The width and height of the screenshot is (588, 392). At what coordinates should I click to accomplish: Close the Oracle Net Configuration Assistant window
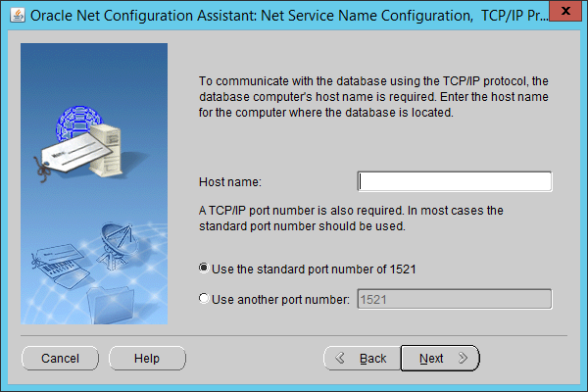point(565,11)
